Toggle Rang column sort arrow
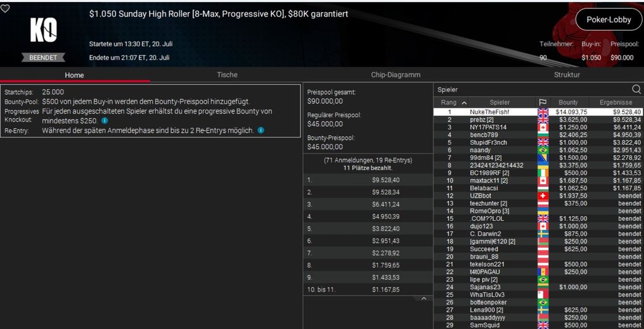644x329 pixels. (464, 103)
